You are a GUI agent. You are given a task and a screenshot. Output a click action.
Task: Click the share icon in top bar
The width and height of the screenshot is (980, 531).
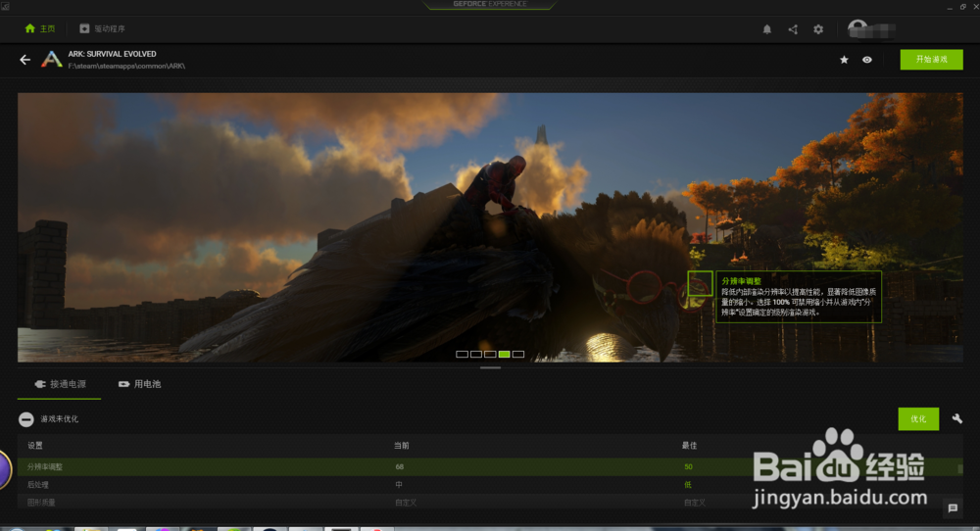[x=793, y=29]
